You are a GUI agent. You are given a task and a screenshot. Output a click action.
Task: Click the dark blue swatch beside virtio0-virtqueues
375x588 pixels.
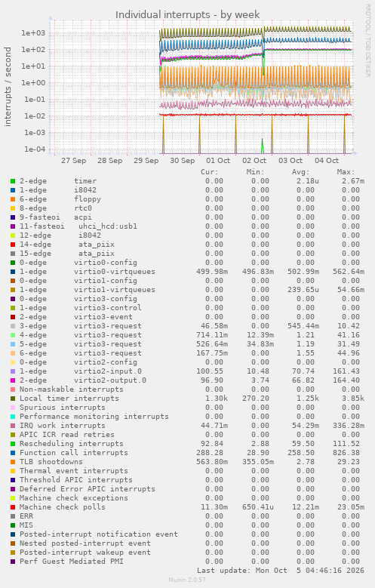(13, 272)
